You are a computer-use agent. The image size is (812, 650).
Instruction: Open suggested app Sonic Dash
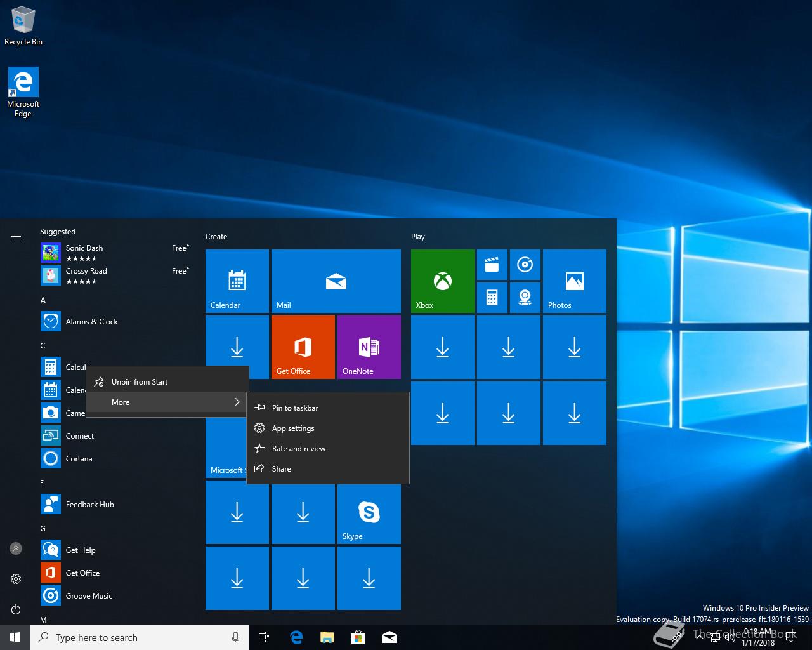[x=115, y=253]
